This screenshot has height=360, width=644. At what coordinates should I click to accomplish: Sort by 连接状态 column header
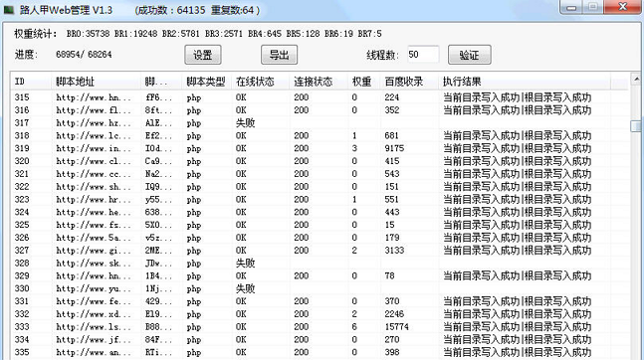point(319,82)
